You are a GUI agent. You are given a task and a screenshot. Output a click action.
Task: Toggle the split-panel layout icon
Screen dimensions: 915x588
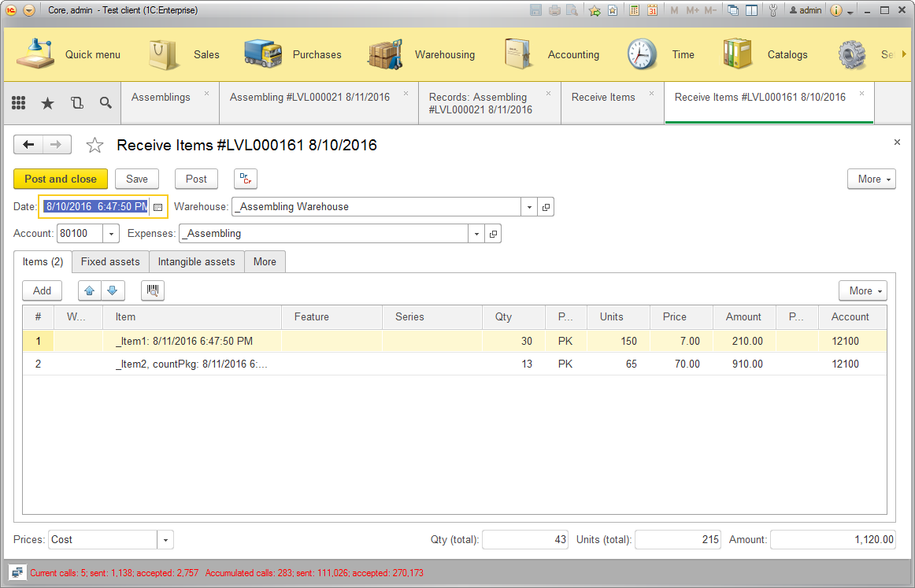[752, 10]
